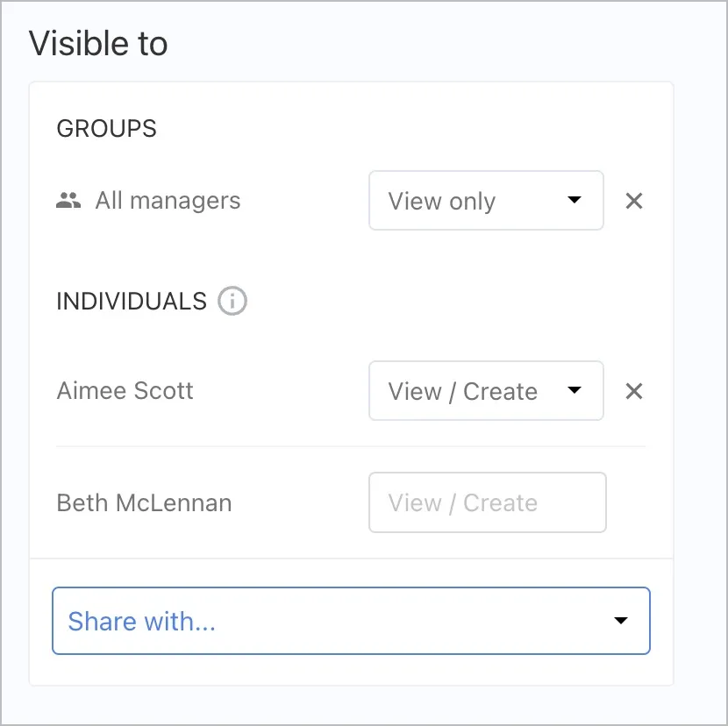Screen dimensions: 728x726
Task: Open the View only permission dropdown
Action: pyautogui.click(x=485, y=201)
